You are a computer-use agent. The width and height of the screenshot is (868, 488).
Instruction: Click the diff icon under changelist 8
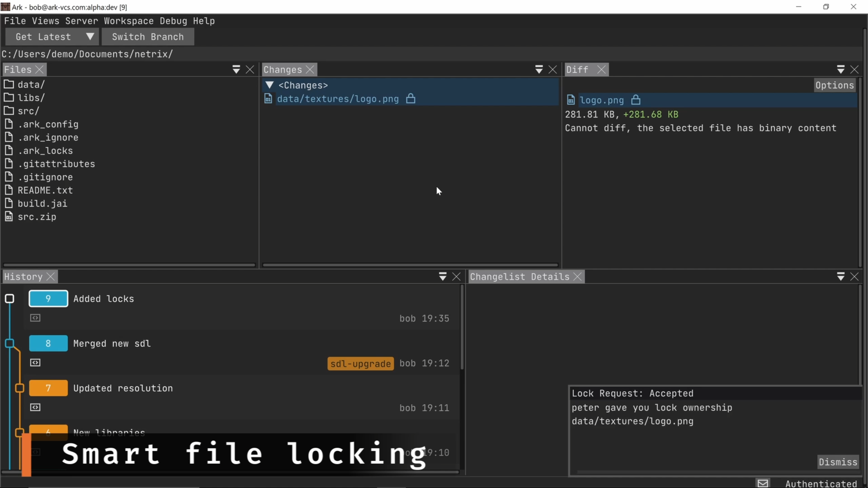[35, 363]
